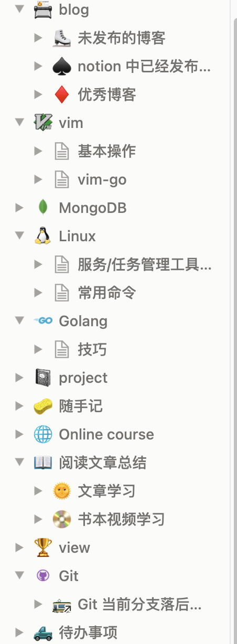This screenshot has height=644, width=237.
Task: Collapse the blog section triangle
Action: point(20,9)
